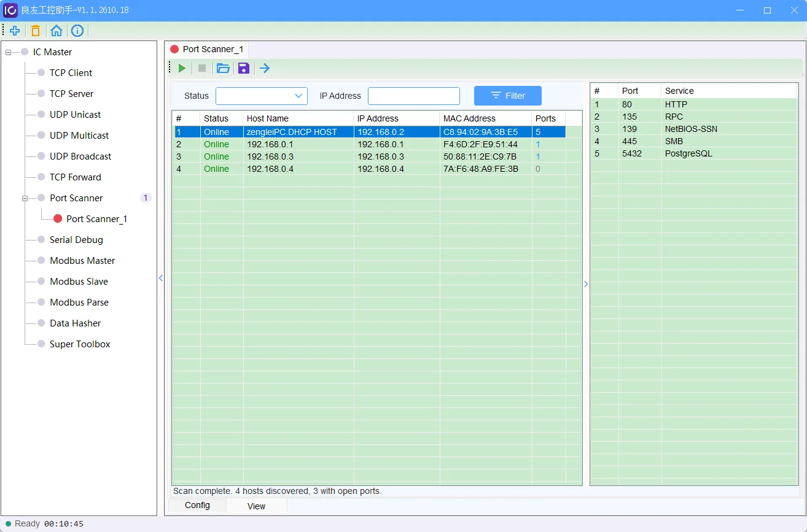This screenshot has height=532, width=807.
Task: Collapse port details panel with right chevron
Action: [x=586, y=284]
